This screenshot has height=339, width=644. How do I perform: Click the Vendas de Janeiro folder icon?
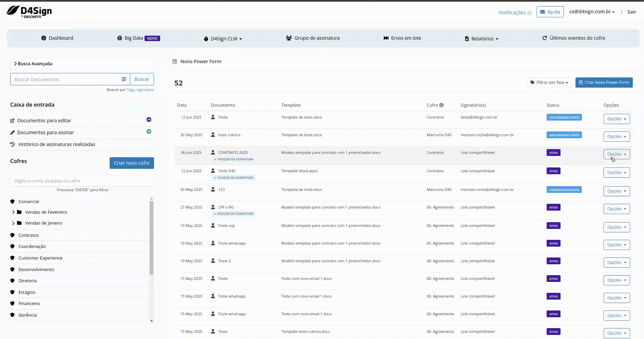(19, 223)
